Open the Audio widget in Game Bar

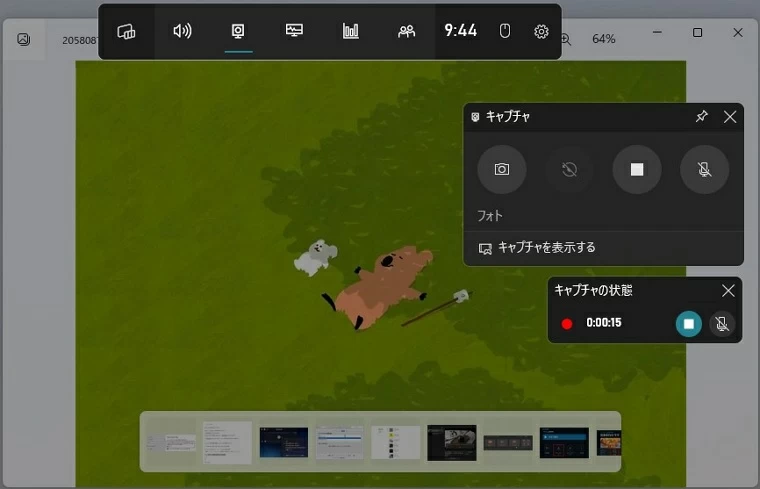(x=182, y=32)
